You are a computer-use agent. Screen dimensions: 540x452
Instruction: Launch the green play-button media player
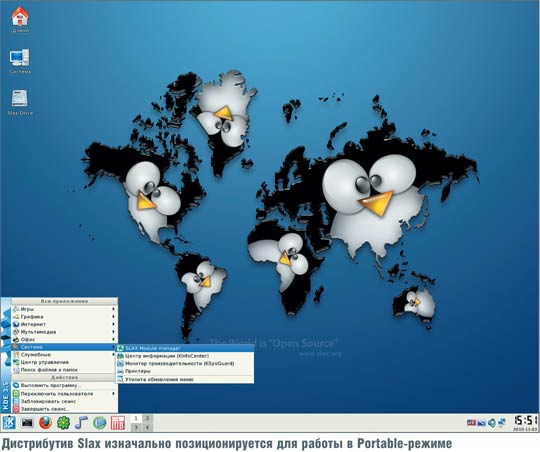pos(100,423)
